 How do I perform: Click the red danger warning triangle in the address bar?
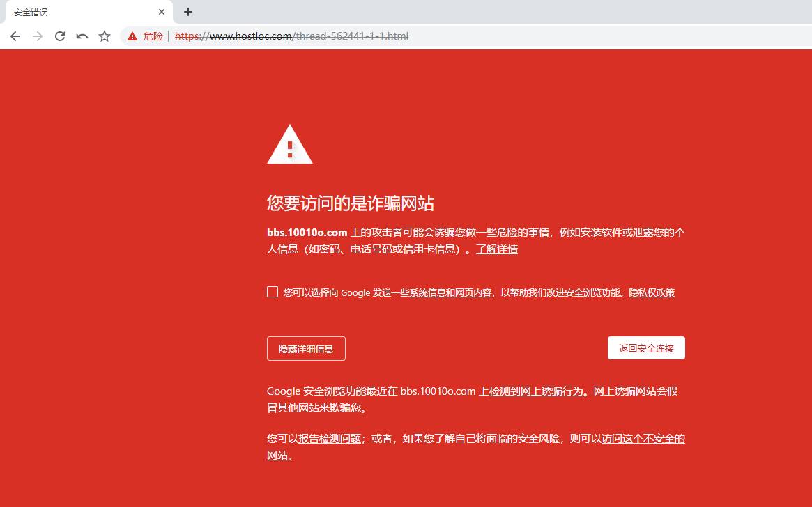tap(132, 36)
